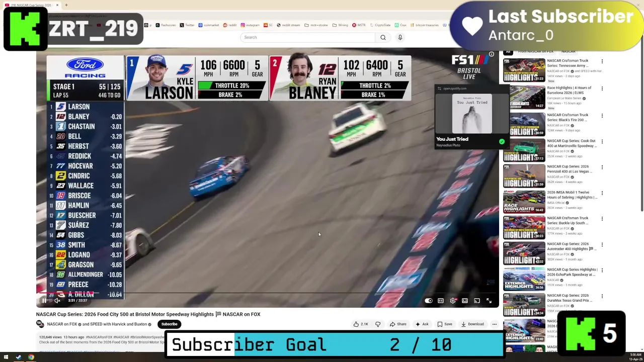Enter fullscreen mode

[489, 301]
